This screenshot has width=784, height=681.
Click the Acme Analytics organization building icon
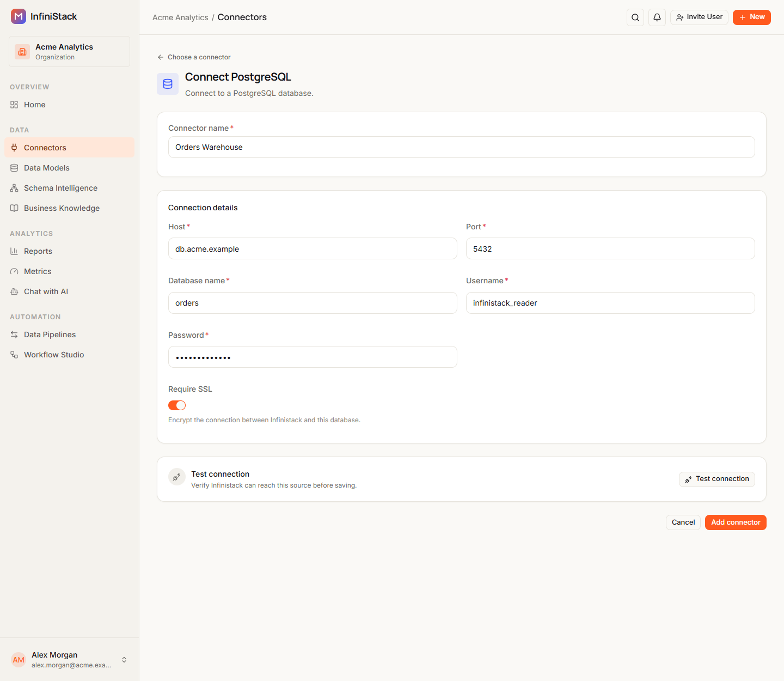pyautogui.click(x=22, y=52)
